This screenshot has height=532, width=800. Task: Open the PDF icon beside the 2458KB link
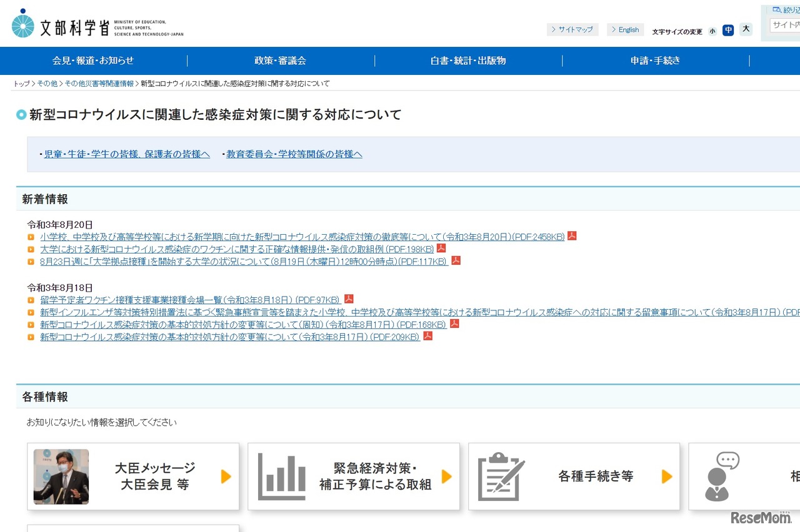pos(571,236)
